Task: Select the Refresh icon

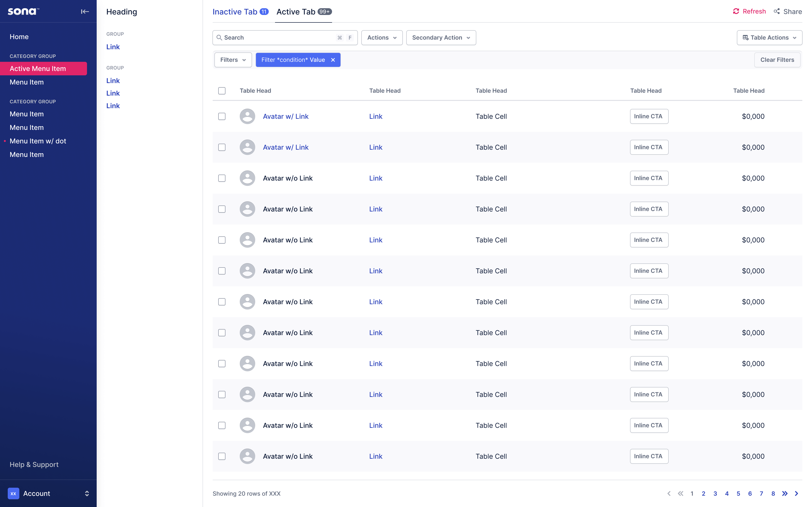Action: click(736, 11)
